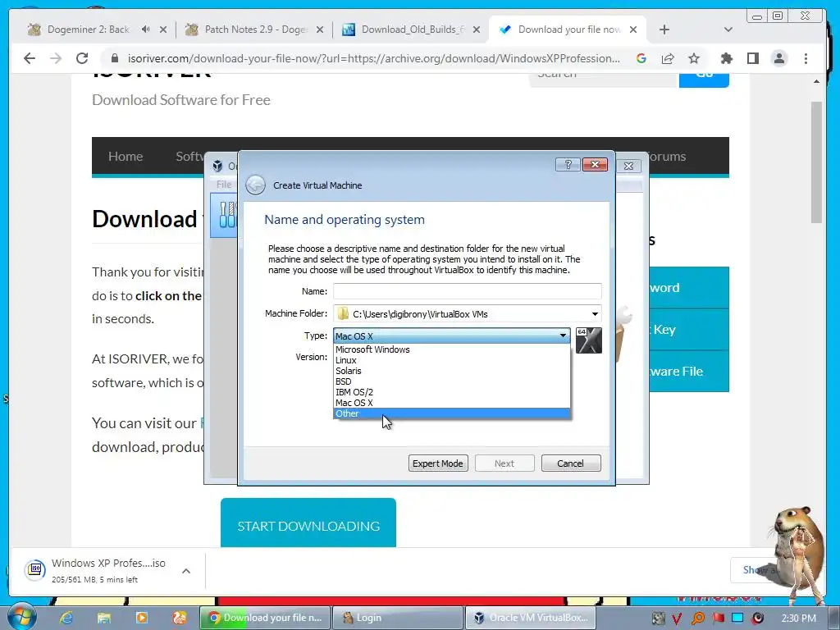Click the wizard back arrow icon
Screen dimensions: 840x630
click(256, 185)
